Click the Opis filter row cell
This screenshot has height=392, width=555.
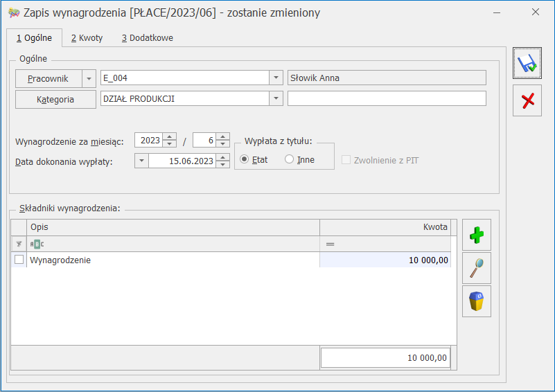(x=173, y=244)
